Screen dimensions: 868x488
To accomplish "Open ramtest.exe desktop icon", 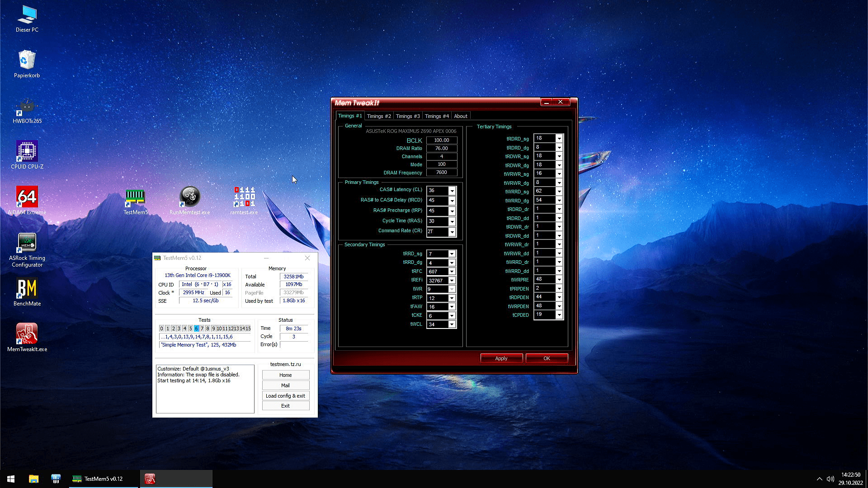I will [x=244, y=197].
